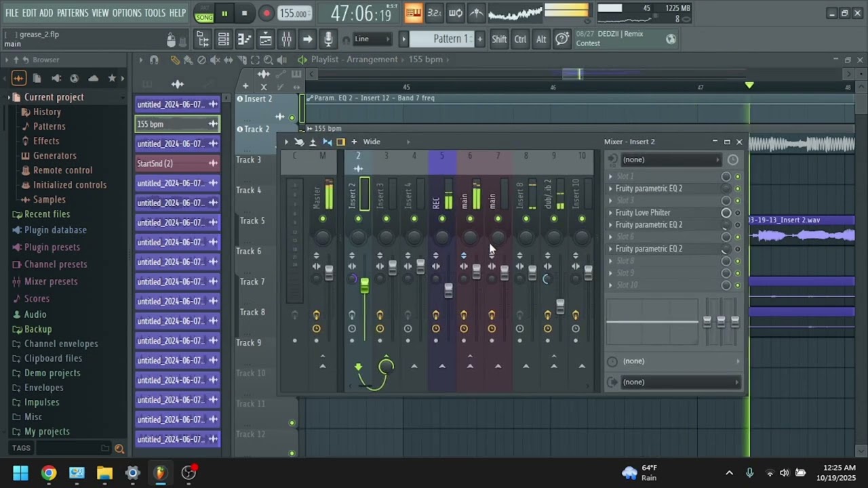Open the mixer view toolbar icon
The height and width of the screenshot is (488, 868).
click(286, 40)
